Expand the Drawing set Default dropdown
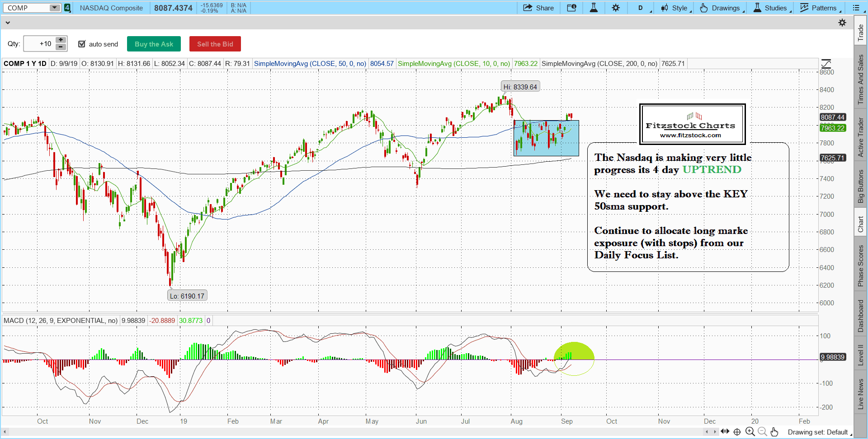The image size is (868, 439). tap(820, 432)
